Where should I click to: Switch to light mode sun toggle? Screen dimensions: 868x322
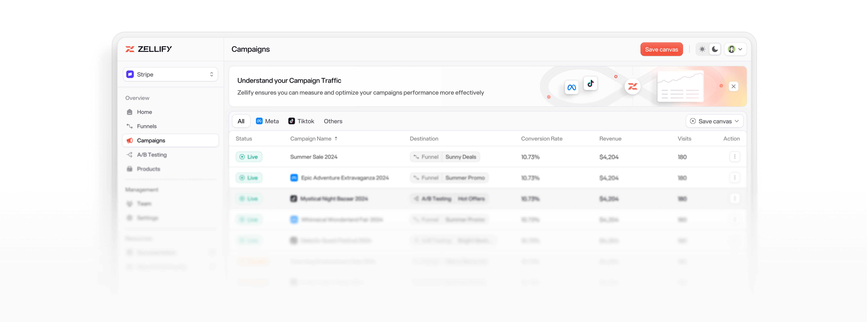point(702,49)
